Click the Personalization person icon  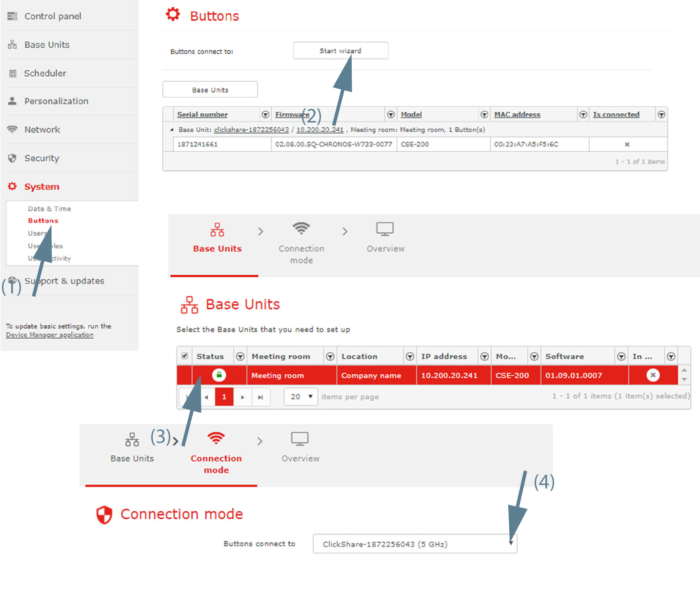click(x=12, y=101)
